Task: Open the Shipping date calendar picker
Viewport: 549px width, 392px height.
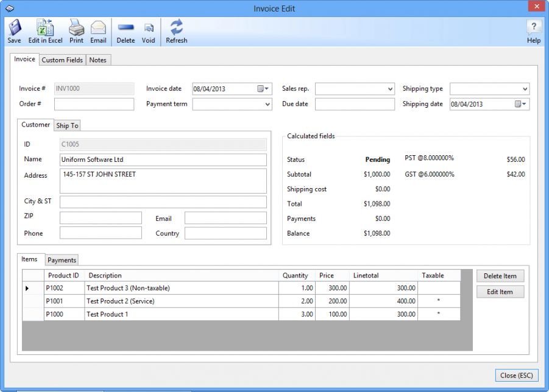Action: click(x=520, y=104)
